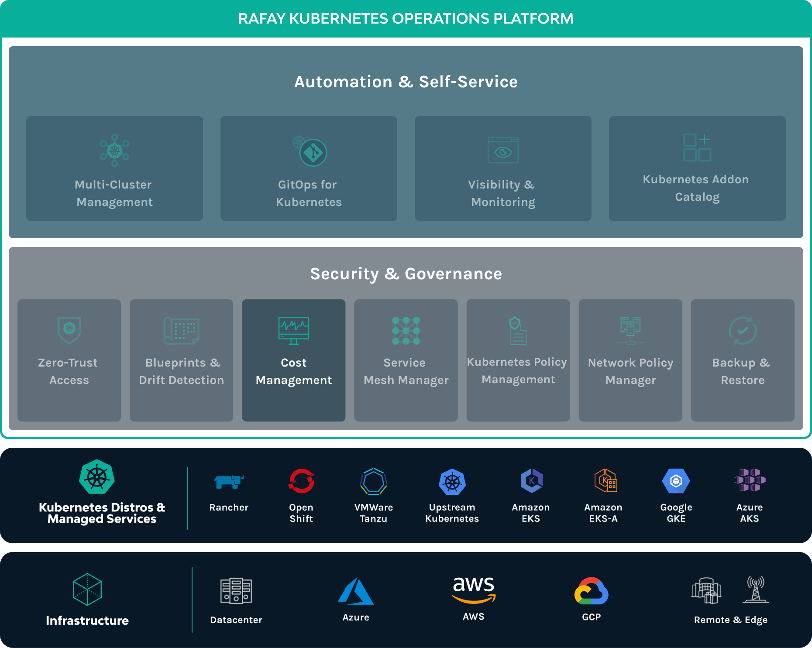Click the Infrastructure label text
The image size is (812, 648).
click(x=87, y=621)
